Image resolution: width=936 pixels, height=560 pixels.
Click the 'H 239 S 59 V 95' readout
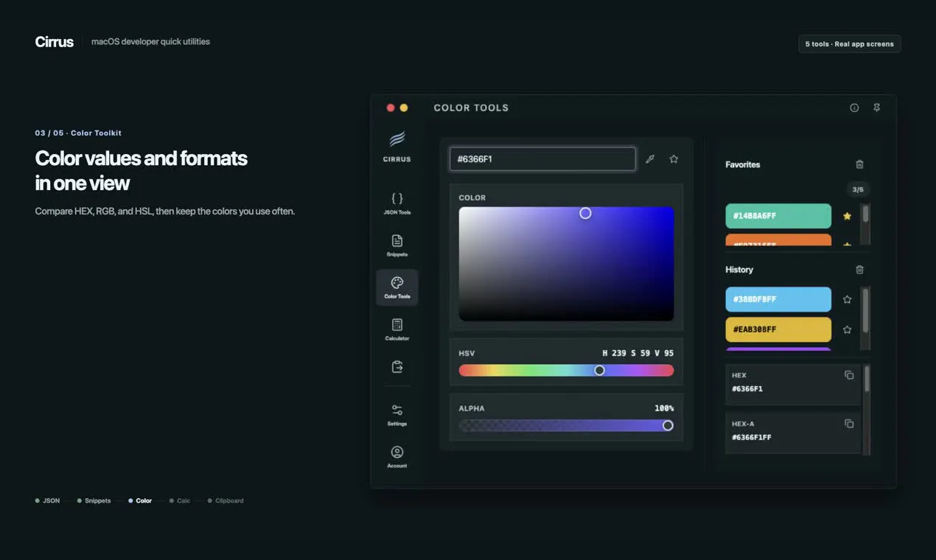pyautogui.click(x=638, y=354)
